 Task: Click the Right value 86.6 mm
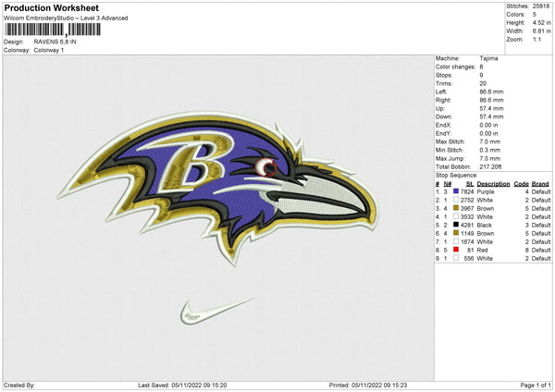[491, 100]
